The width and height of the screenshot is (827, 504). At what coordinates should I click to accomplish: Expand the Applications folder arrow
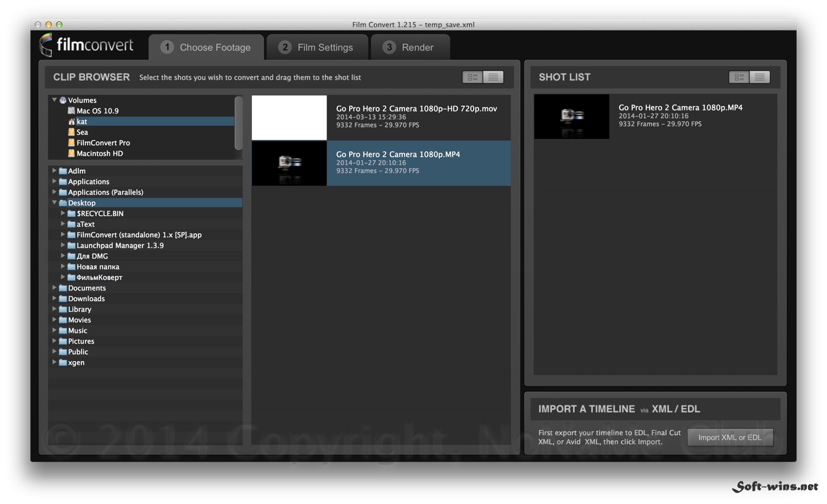click(x=54, y=181)
